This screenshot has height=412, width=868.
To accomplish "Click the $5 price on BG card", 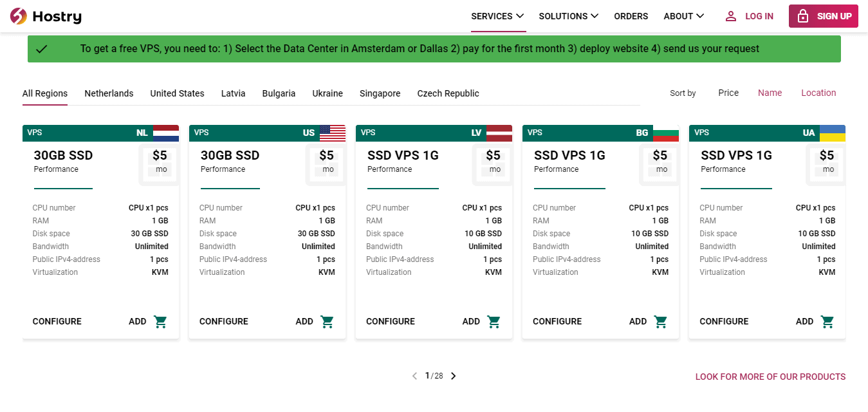I will point(660,155).
